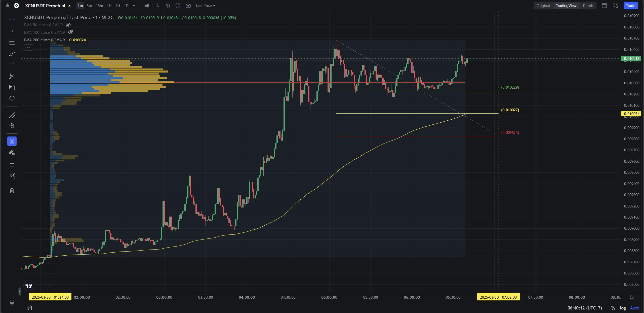Open candlestick chart style selector
The width and height of the screenshot is (644, 313).
[x=147, y=6]
